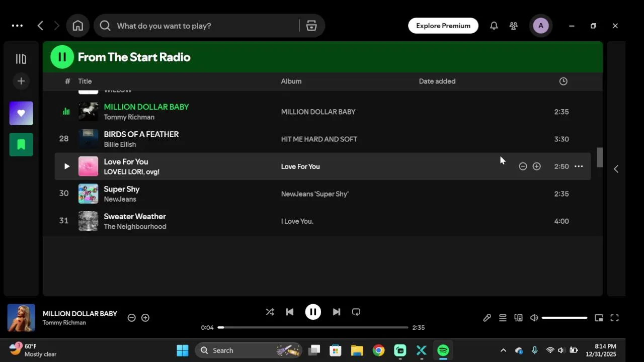Sort by Date added column
This screenshot has width=644, height=362.
click(x=437, y=81)
